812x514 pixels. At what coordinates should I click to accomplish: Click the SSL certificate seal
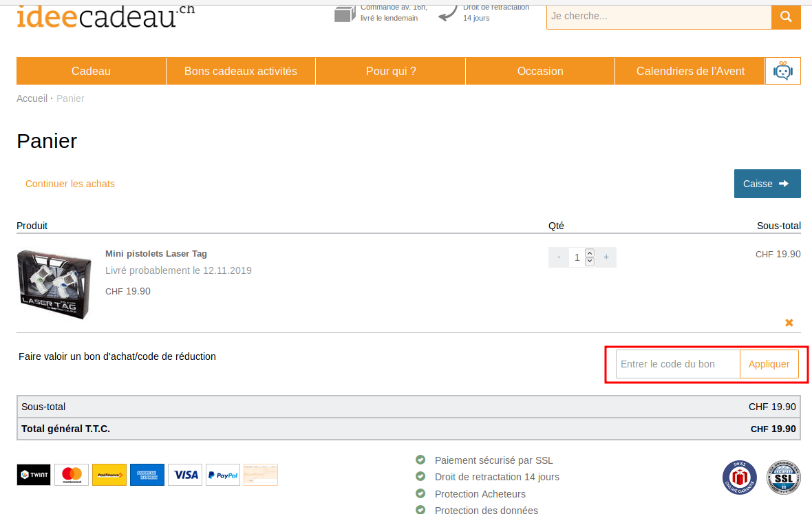pyautogui.click(x=783, y=478)
